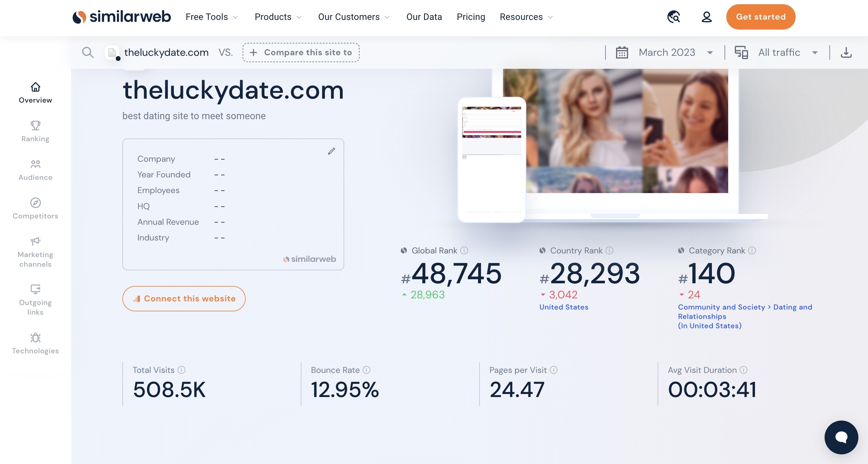
Task: Open the Ranking trophy icon
Action: pyautogui.click(x=35, y=126)
